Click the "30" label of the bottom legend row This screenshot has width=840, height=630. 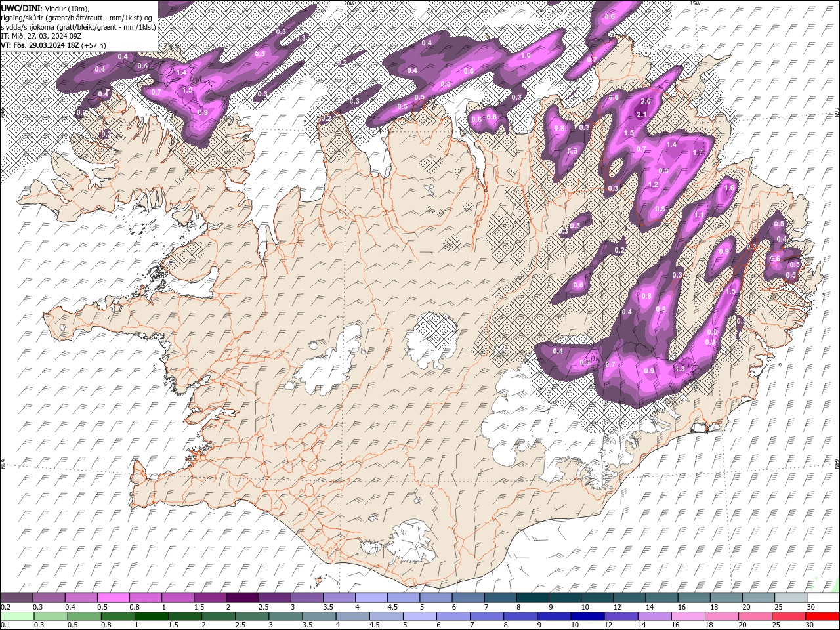809,625
